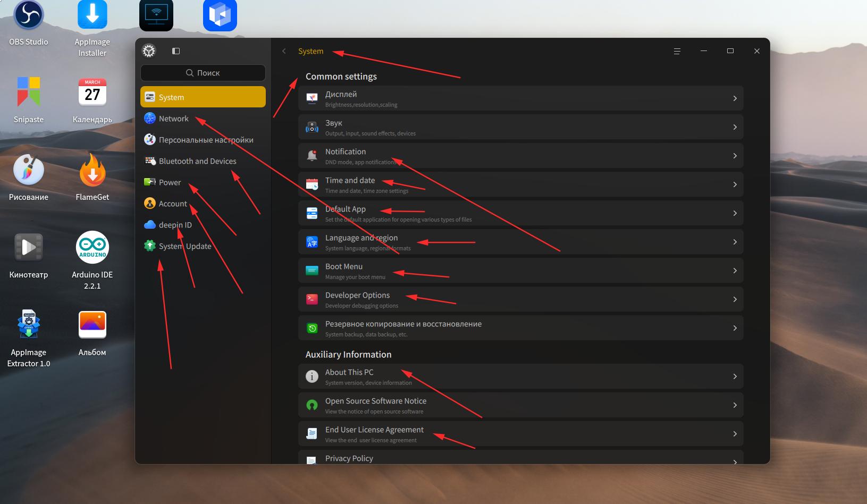Screen dimensions: 867x504
Task: Expand the Звук row chevron
Action: tap(735, 127)
